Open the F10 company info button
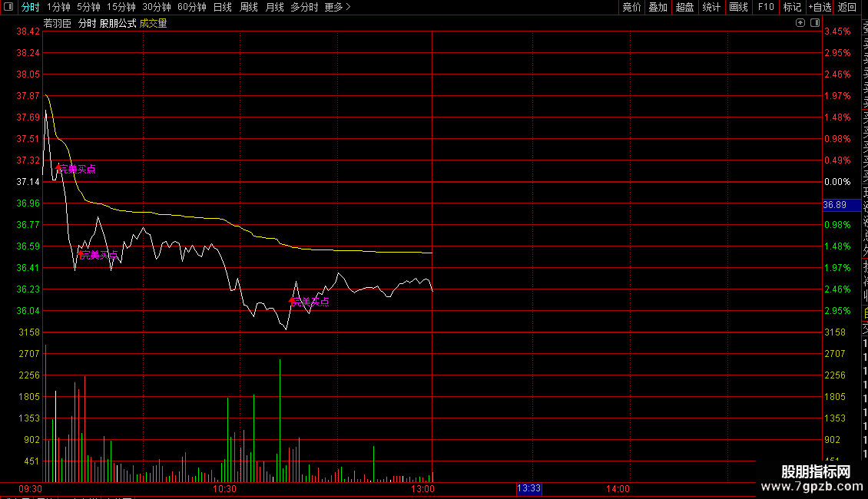 click(766, 7)
